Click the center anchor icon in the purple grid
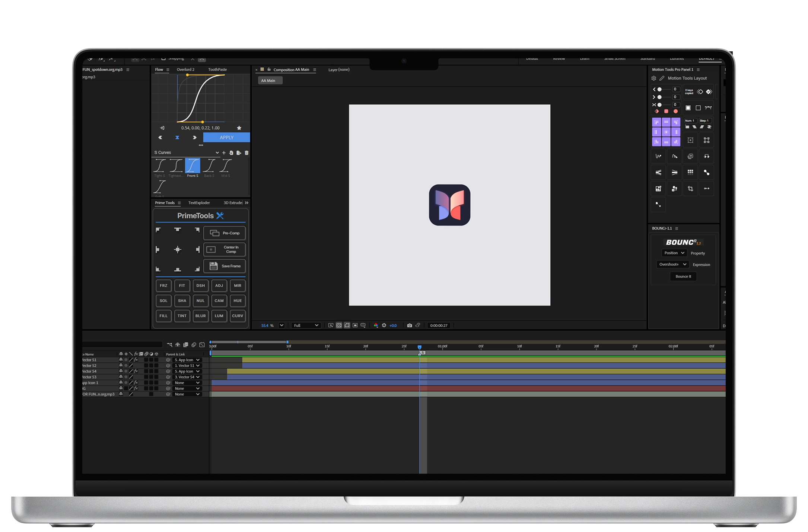Viewport: 808px width, 532px height. pos(666,132)
